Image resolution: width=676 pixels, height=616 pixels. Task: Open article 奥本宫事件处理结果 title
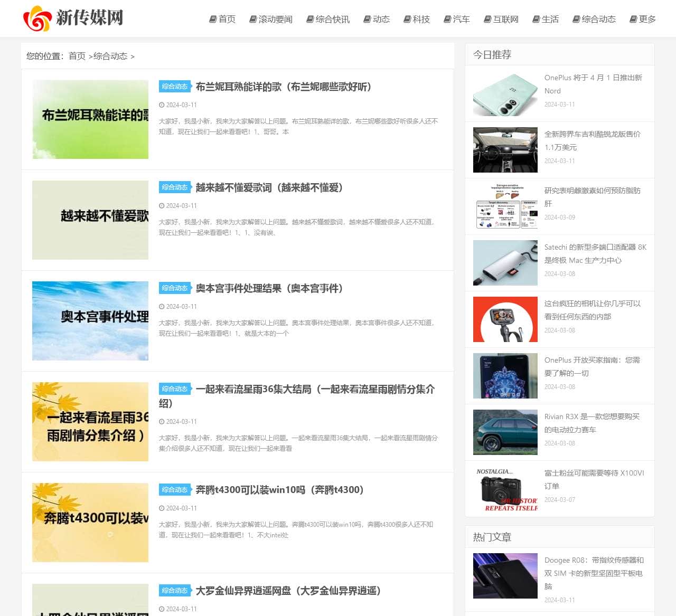tap(269, 288)
